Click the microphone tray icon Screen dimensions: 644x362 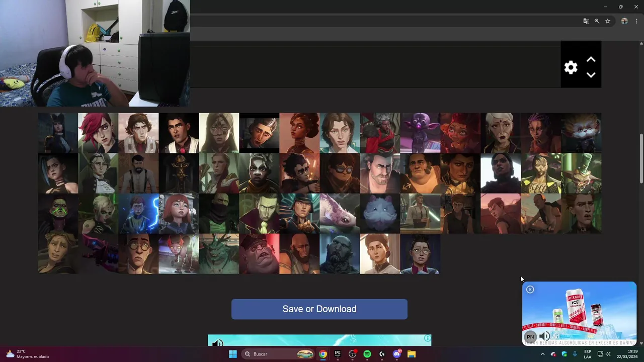point(575,354)
